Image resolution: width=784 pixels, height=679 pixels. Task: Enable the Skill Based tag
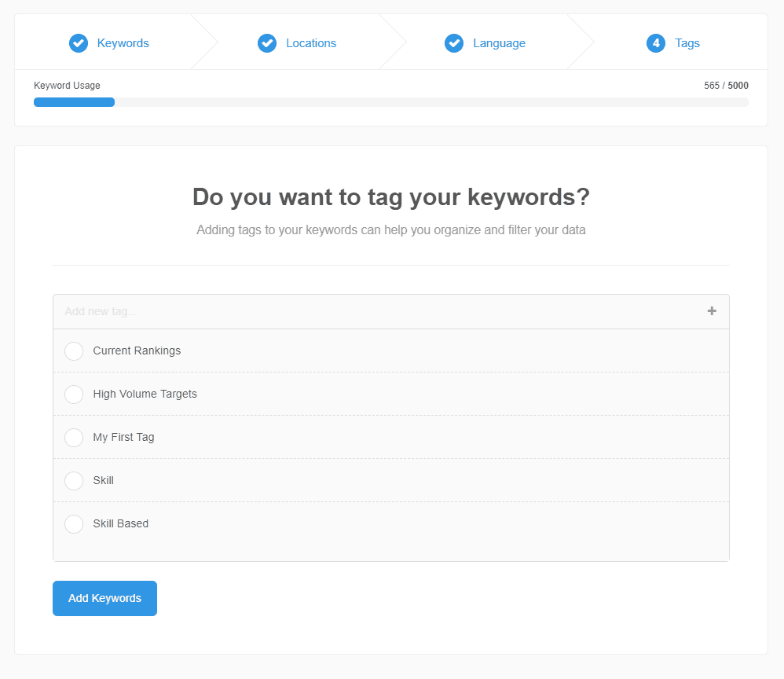[x=73, y=523]
